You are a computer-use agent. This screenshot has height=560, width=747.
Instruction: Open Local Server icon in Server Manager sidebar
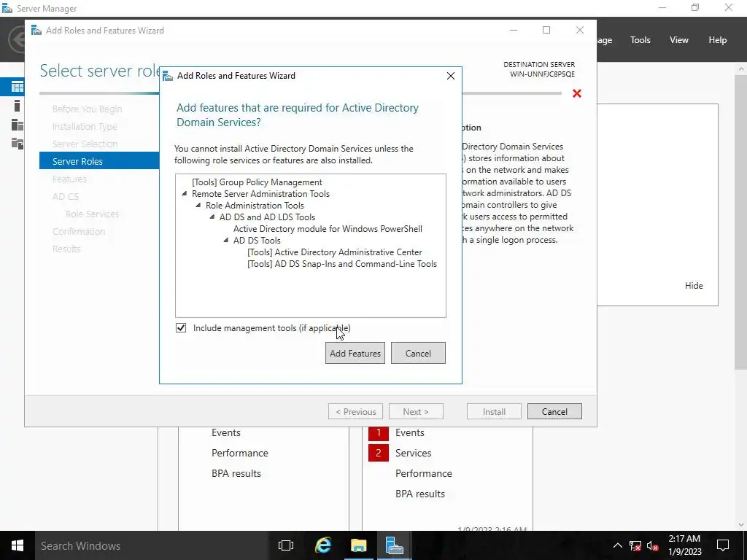pos(18,106)
